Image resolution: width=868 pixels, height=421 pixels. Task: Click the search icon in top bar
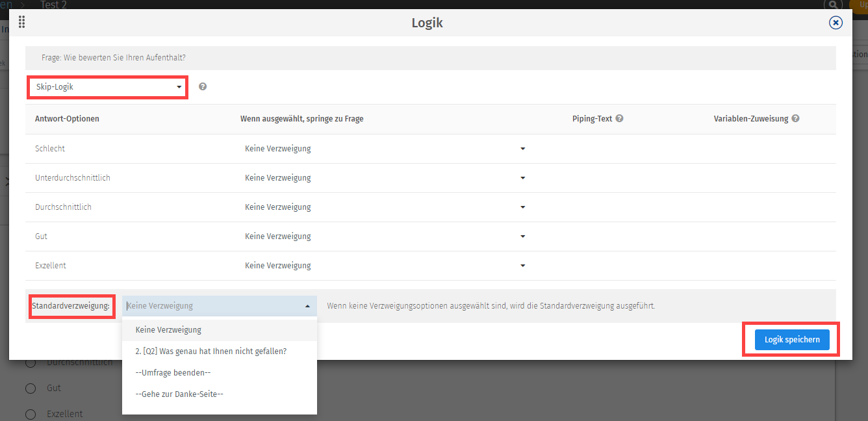click(832, 5)
